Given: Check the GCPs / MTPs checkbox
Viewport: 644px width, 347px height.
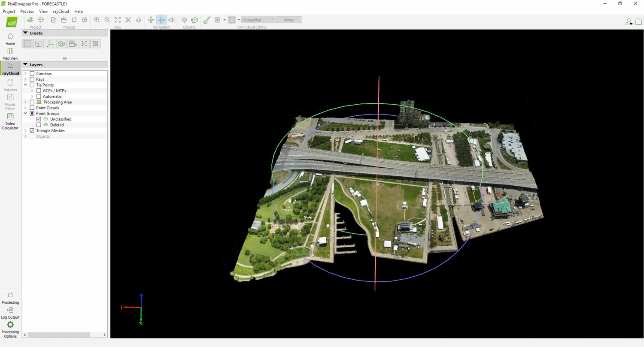Looking at the screenshot, I should point(39,91).
